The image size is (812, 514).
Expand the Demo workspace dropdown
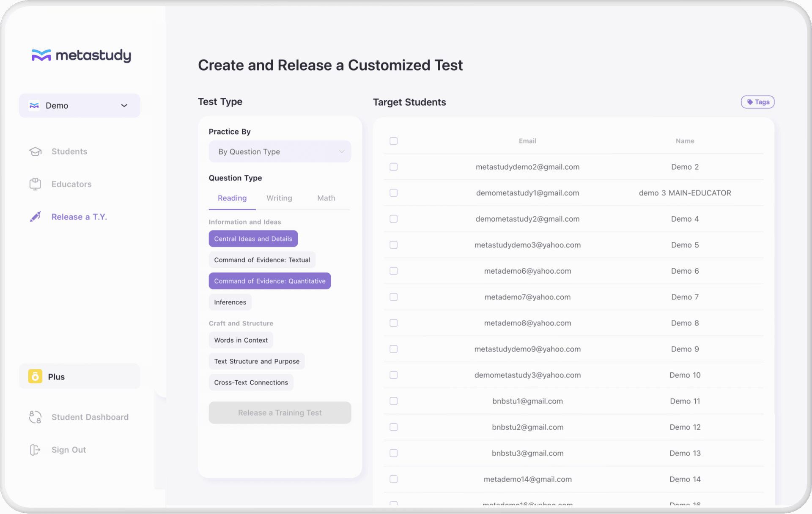point(80,105)
